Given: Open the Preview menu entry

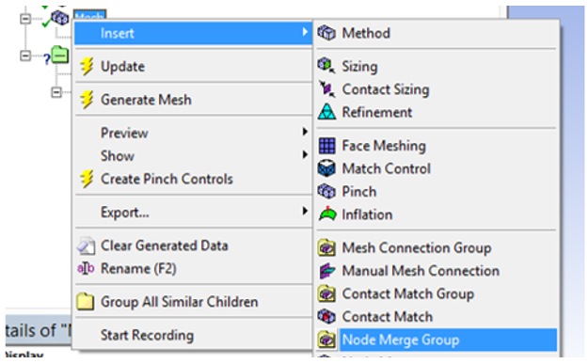Looking at the screenshot, I should tap(193, 133).
